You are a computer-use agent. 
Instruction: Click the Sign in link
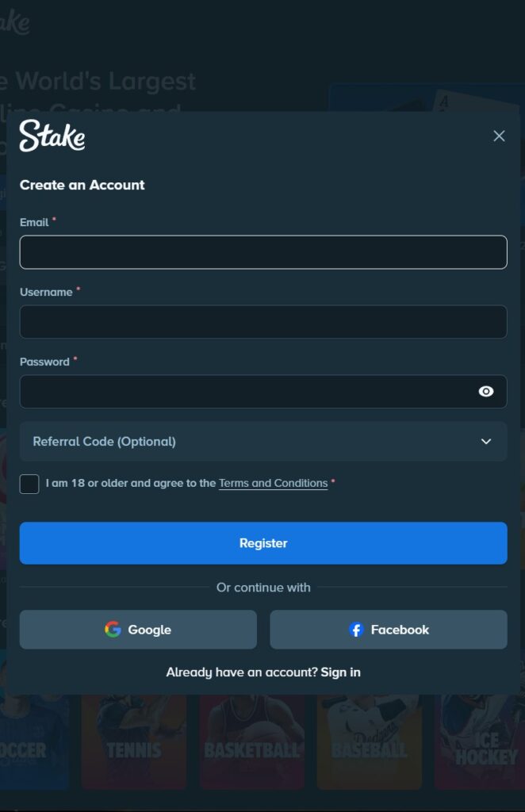coord(340,672)
